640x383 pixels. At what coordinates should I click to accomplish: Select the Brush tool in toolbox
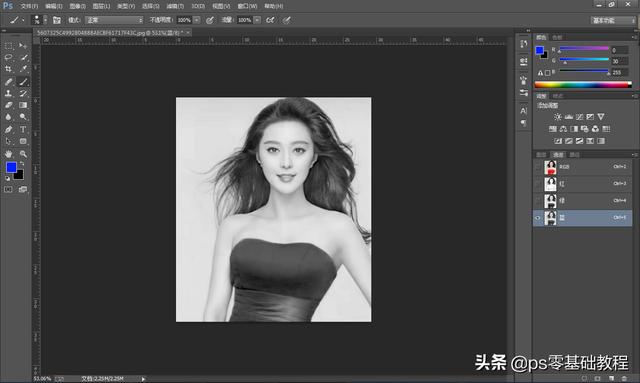click(23, 82)
